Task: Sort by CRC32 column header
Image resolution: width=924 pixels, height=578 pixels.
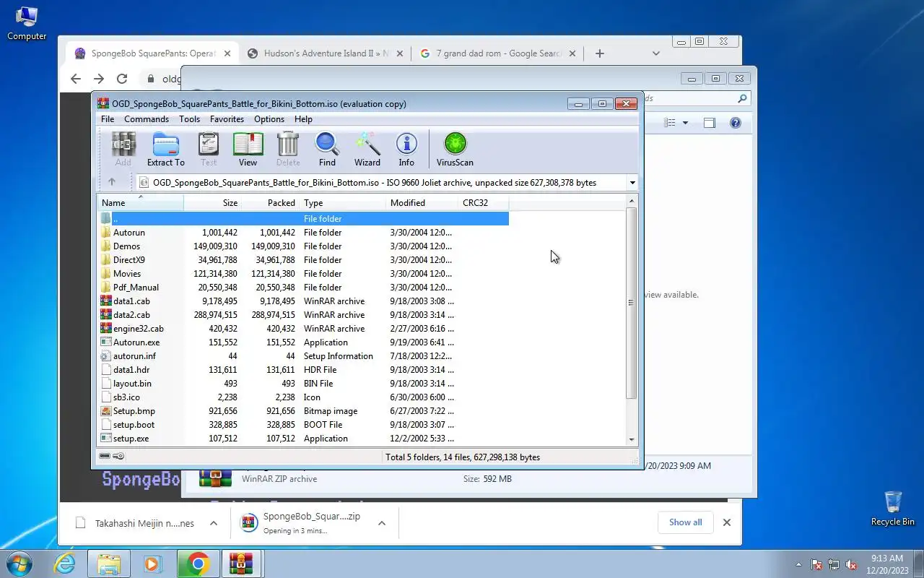Action: click(x=483, y=203)
